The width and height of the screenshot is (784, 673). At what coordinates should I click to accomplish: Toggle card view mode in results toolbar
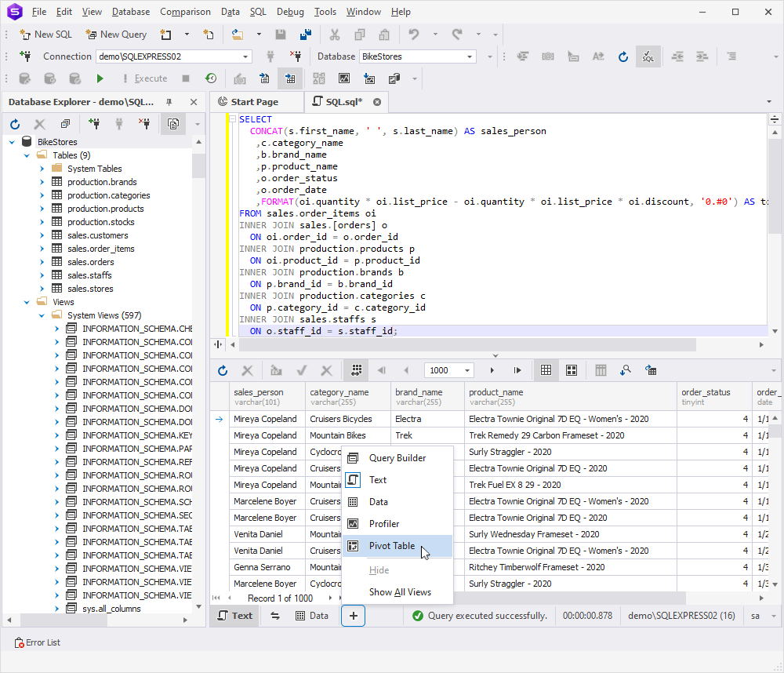click(x=572, y=370)
